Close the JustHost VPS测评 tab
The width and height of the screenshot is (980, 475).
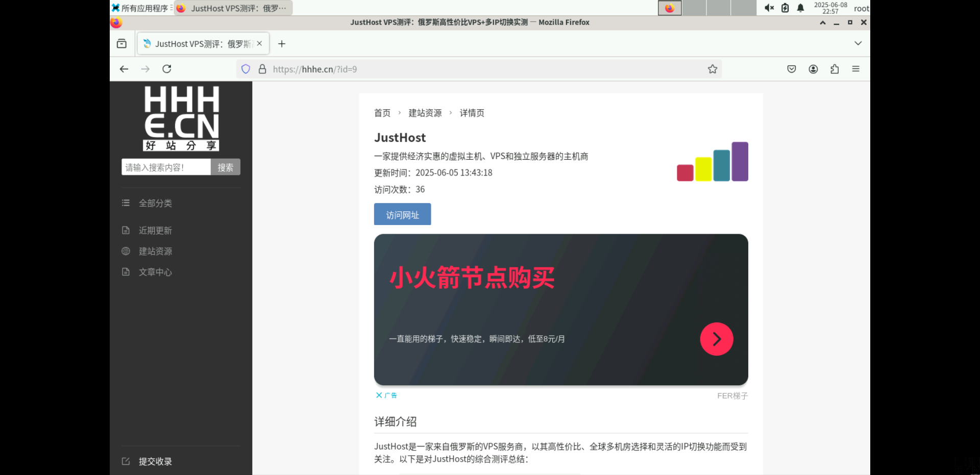(x=259, y=43)
